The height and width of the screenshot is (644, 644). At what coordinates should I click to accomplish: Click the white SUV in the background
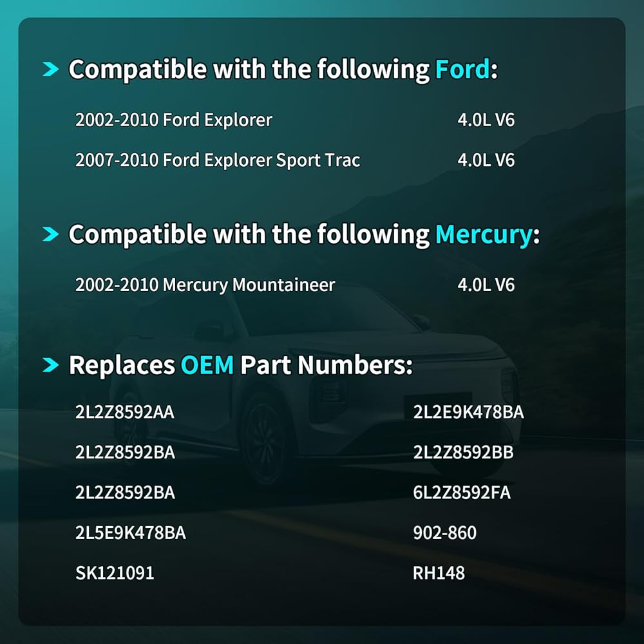coord(312,394)
